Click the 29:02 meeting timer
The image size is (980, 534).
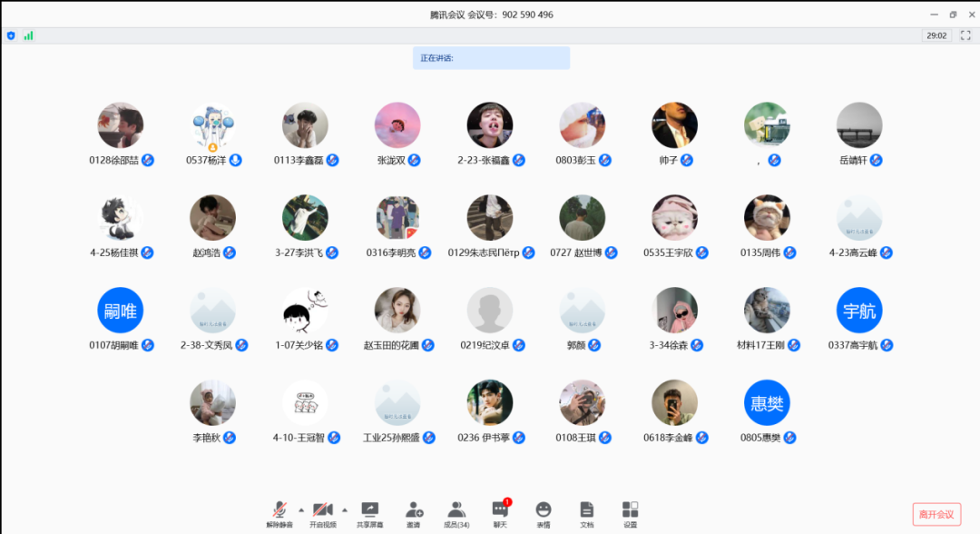click(x=936, y=35)
